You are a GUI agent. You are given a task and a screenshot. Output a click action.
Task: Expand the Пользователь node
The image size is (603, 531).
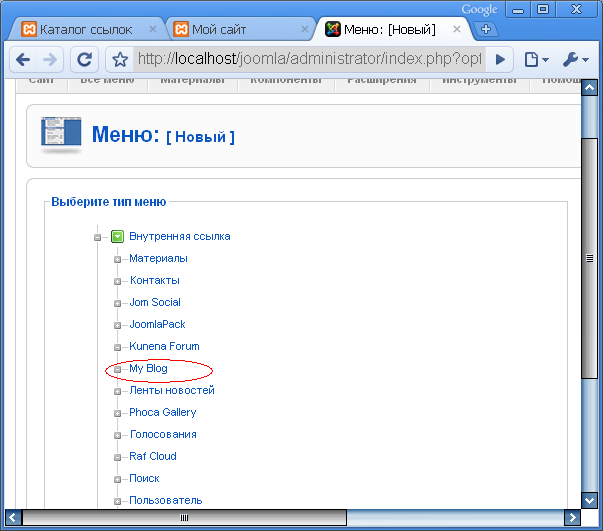click(x=117, y=501)
